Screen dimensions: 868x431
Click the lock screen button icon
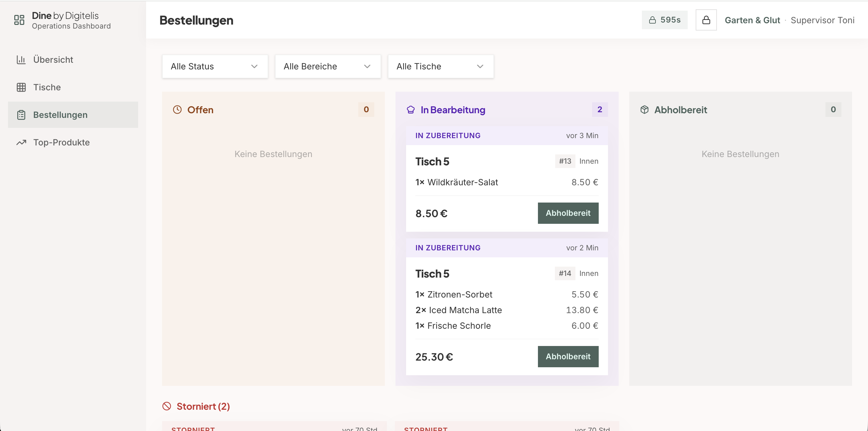(x=706, y=20)
